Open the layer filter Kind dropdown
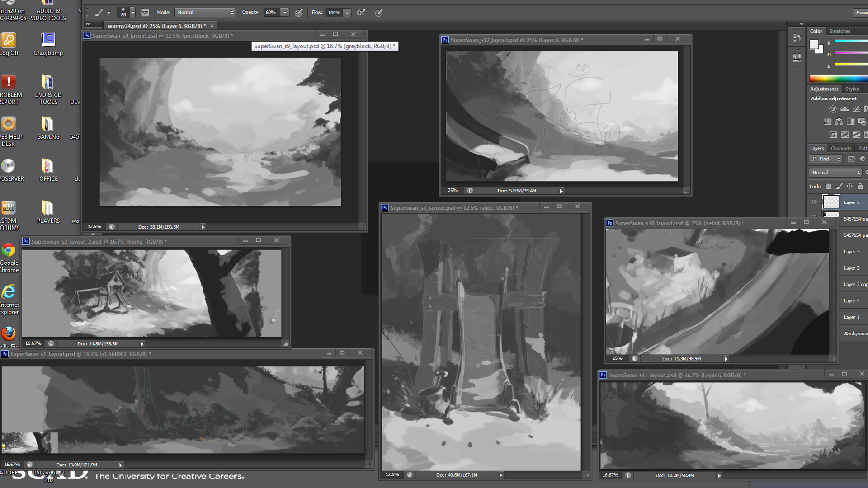The width and height of the screenshot is (868, 488). pos(826,159)
